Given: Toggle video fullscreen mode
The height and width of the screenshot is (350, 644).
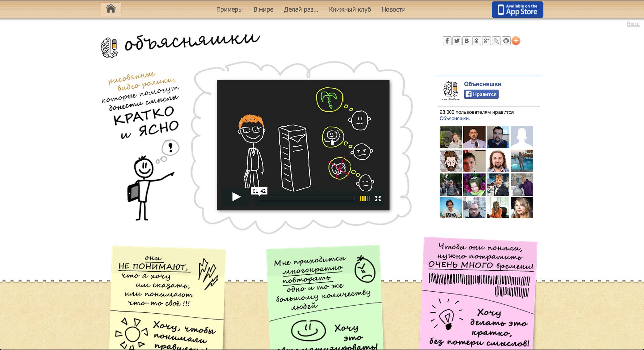Looking at the screenshot, I should [x=378, y=199].
